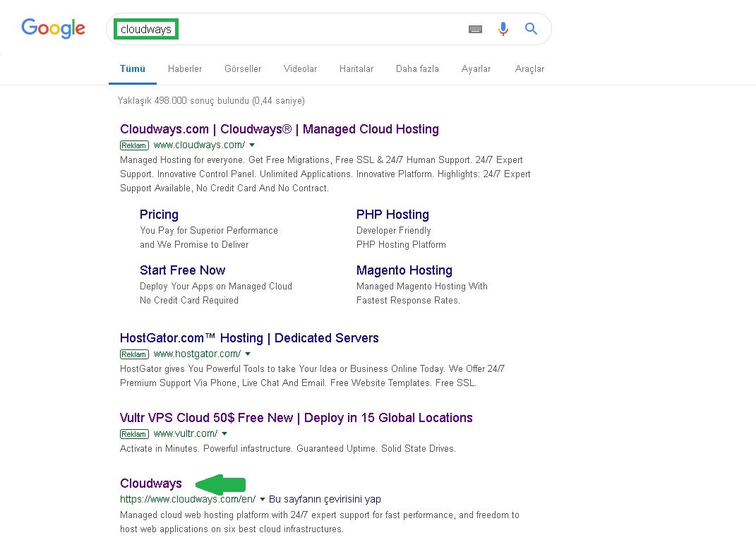Image resolution: width=756 pixels, height=547 pixels.
Task: Open the Haritalar tab
Action: 356,69
